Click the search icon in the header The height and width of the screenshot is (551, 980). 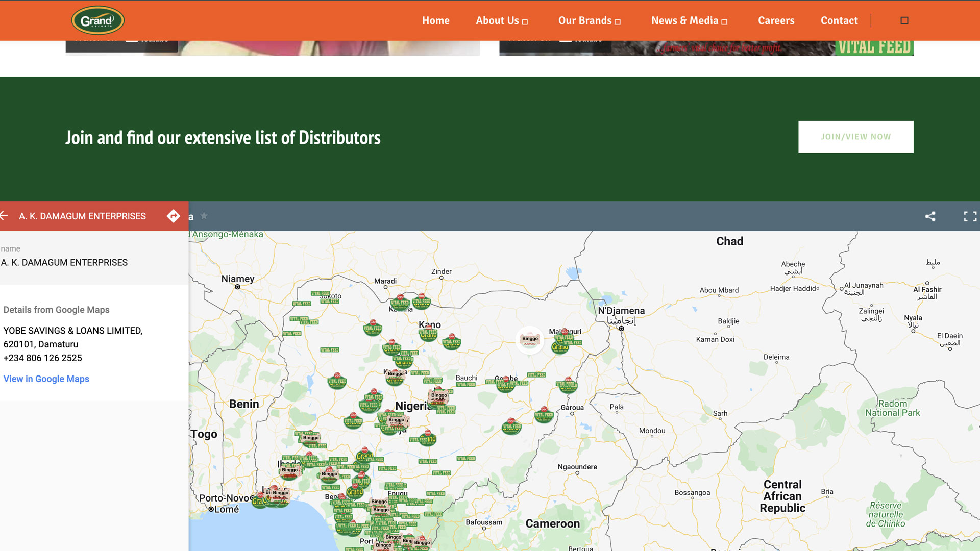coord(904,20)
